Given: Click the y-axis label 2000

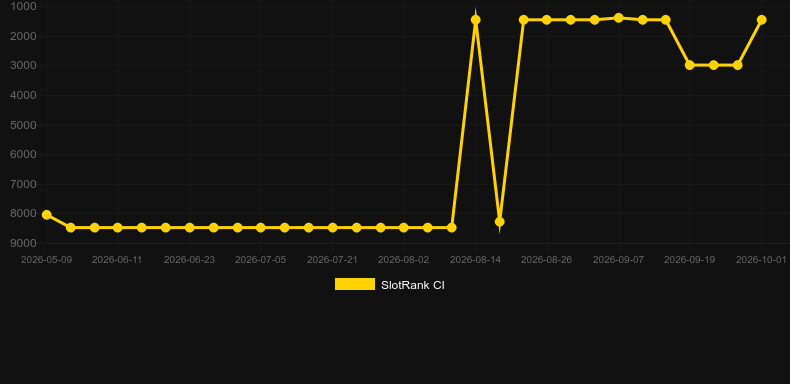Looking at the screenshot, I should tap(23, 36).
